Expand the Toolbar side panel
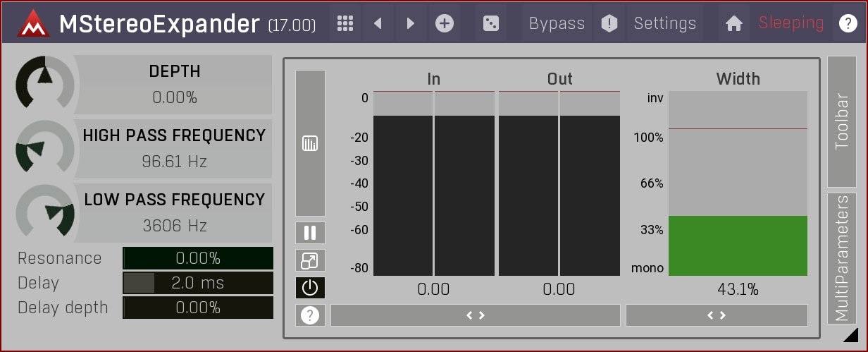The height and width of the screenshot is (352, 868). click(841, 121)
